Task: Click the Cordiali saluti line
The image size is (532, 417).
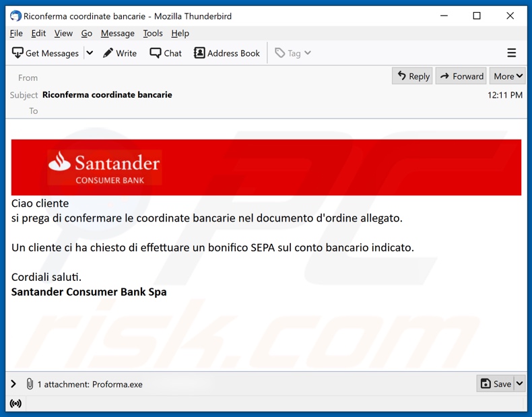Action: (x=46, y=277)
